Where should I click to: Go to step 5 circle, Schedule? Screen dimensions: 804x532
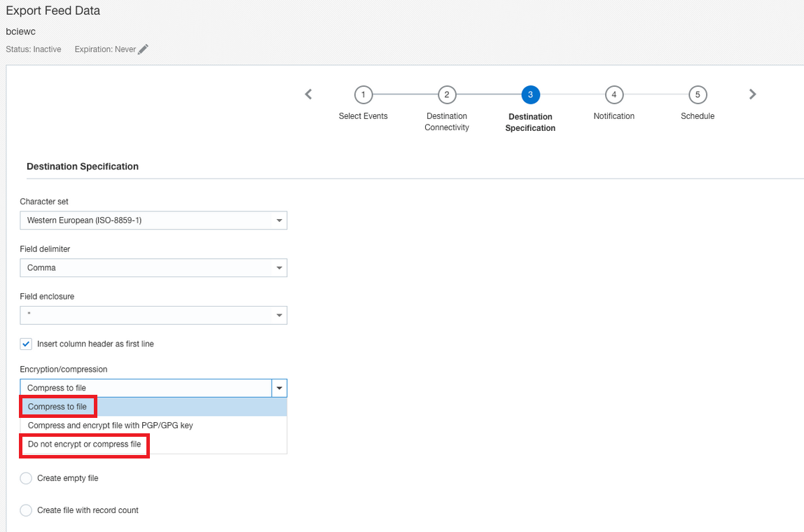click(x=698, y=94)
